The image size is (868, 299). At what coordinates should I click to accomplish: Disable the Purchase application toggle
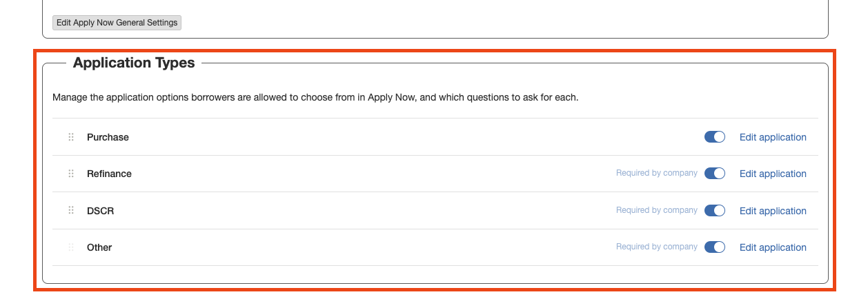(715, 137)
